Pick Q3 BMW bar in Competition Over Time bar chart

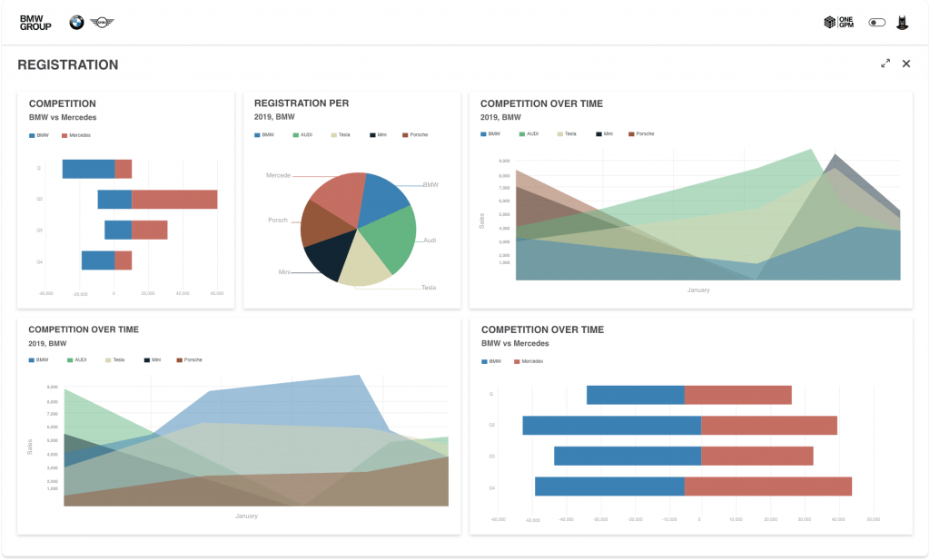tap(628, 457)
